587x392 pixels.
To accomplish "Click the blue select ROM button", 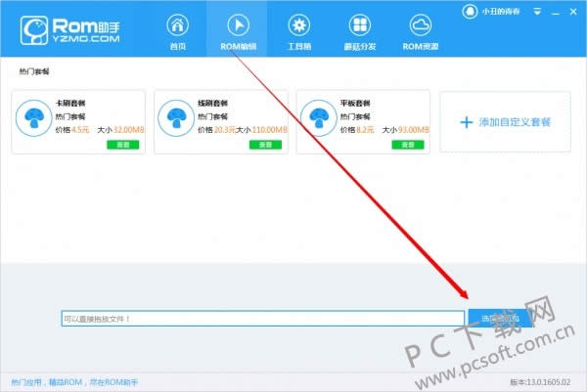I will (x=500, y=319).
